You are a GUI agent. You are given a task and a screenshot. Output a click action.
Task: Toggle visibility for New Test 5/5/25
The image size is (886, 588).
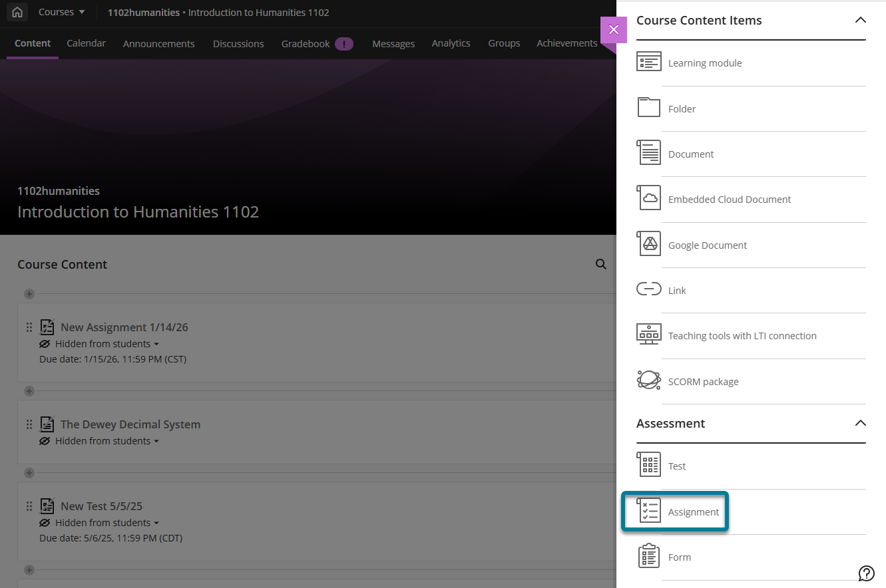pyautogui.click(x=99, y=522)
